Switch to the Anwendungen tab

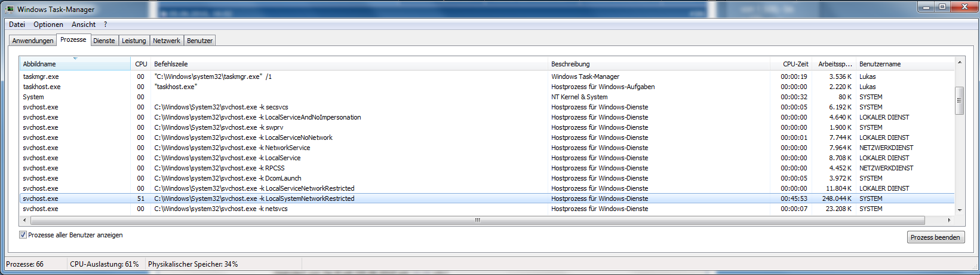click(x=33, y=41)
